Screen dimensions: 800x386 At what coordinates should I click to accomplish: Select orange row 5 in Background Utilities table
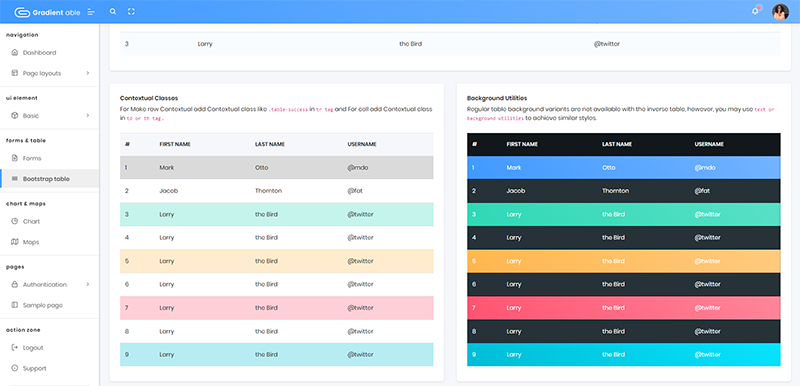pos(623,261)
